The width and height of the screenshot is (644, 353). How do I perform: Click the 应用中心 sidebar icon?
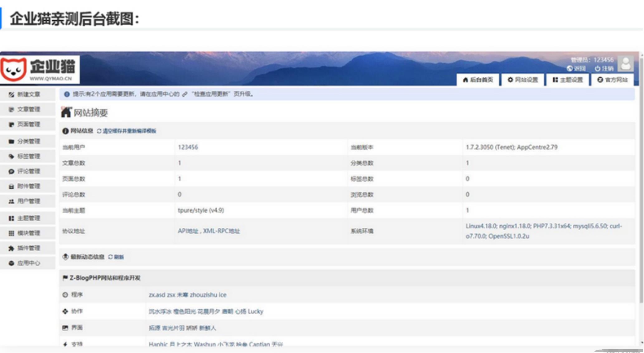point(11,263)
